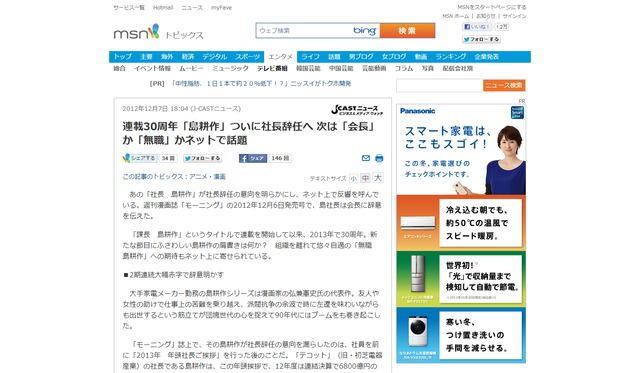Go to 配信会社別 subcategory
The width and height of the screenshot is (640, 373).
coord(458,69)
